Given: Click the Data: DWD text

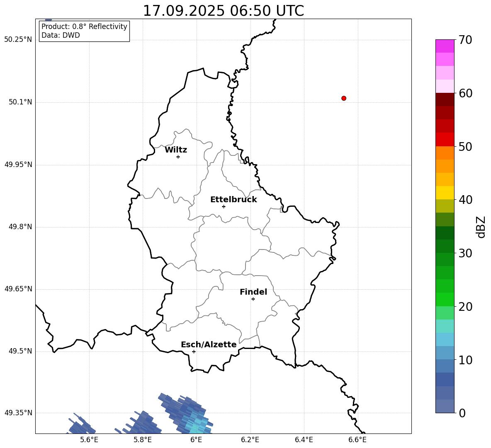Looking at the screenshot, I should point(61,35).
